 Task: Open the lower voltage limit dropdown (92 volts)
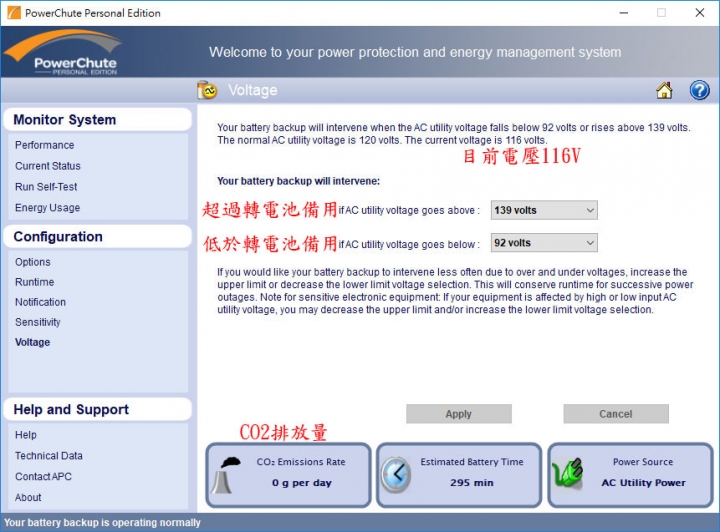[x=544, y=243]
